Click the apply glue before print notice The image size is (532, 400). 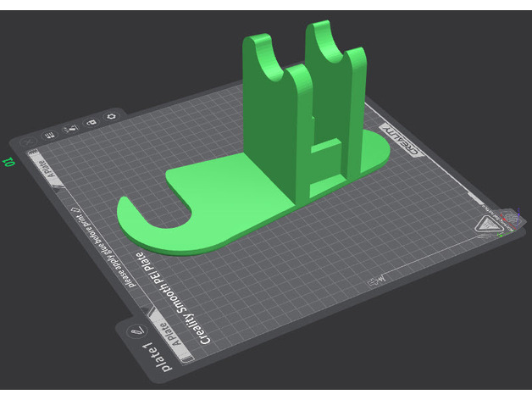(x=103, y=246)
